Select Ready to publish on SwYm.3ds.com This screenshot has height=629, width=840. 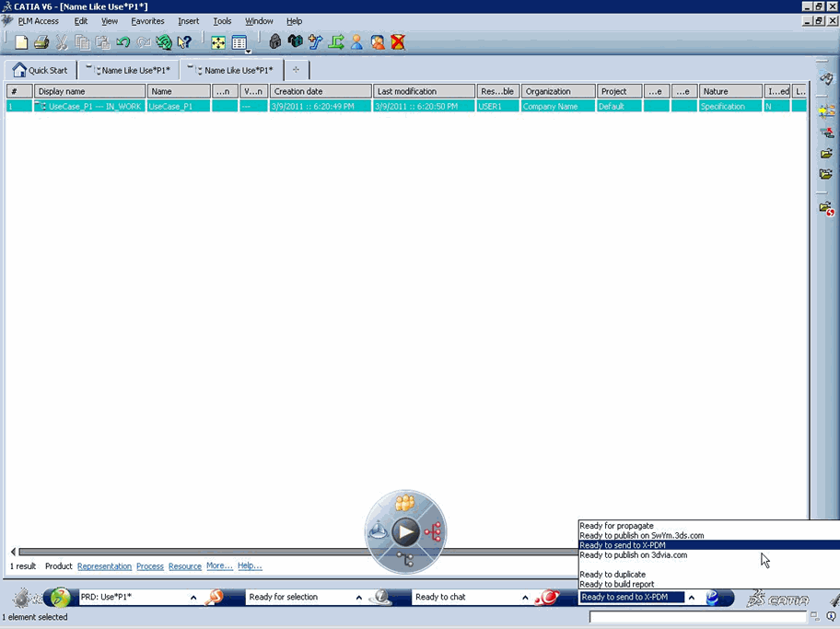[641, 535]
